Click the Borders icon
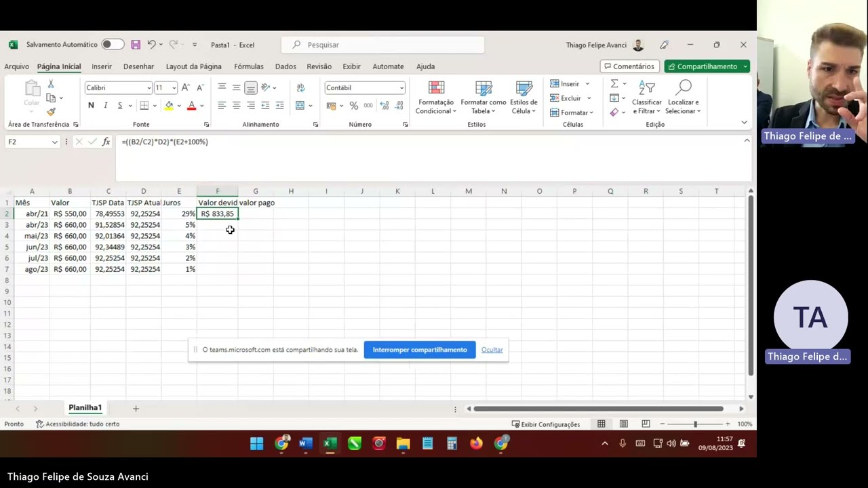The height and width of the screenshot is (488, 868). (144, 106)
